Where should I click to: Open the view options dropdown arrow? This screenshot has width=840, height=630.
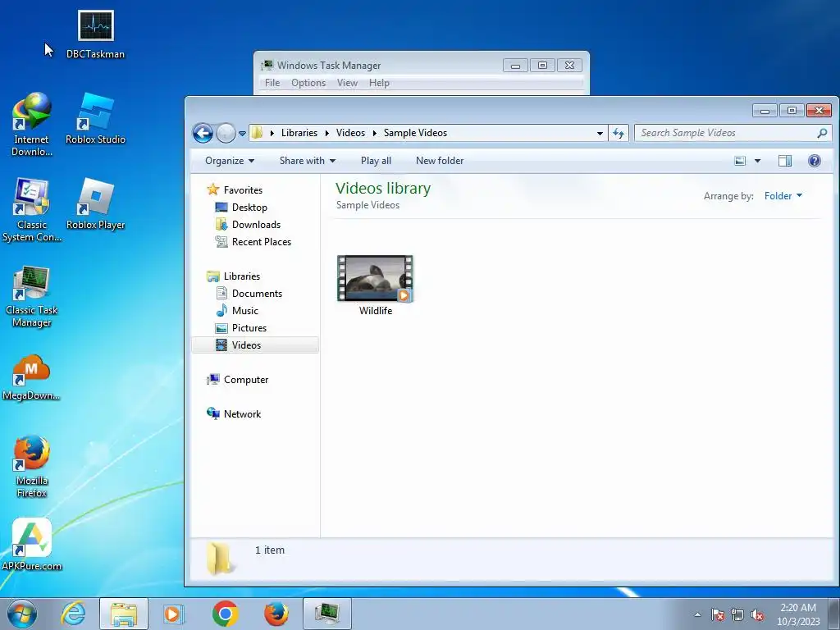[x=757, y=161]
